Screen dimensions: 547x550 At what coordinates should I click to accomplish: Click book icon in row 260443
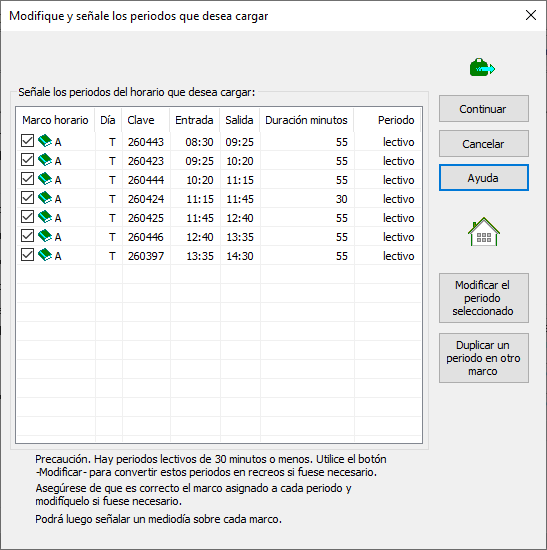coord(45,141)
